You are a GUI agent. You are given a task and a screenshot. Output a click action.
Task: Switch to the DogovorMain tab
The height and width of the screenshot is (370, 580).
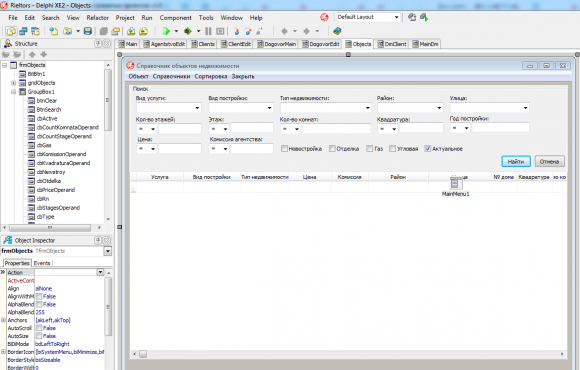pyautogui.click(x=276, y=44)
